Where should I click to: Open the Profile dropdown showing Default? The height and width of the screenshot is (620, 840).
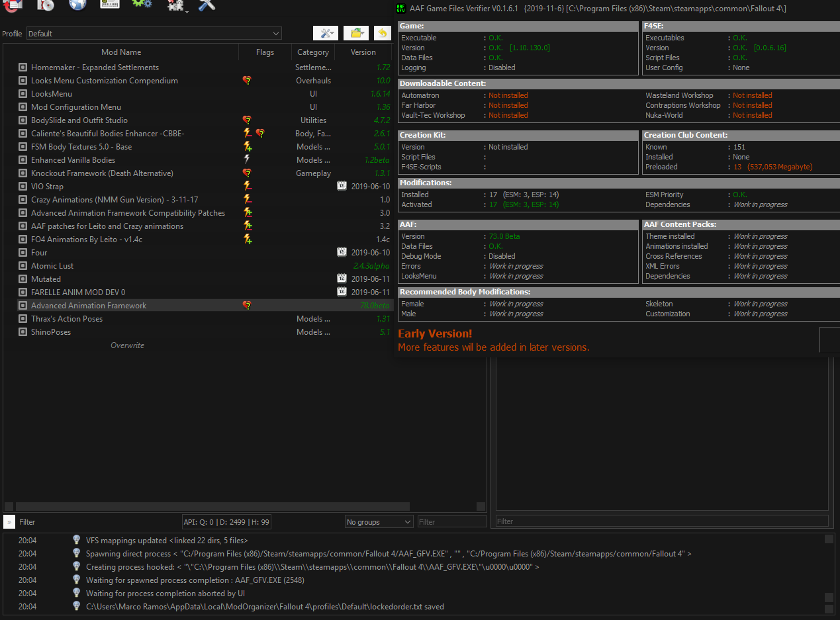[x=154, y=33]
